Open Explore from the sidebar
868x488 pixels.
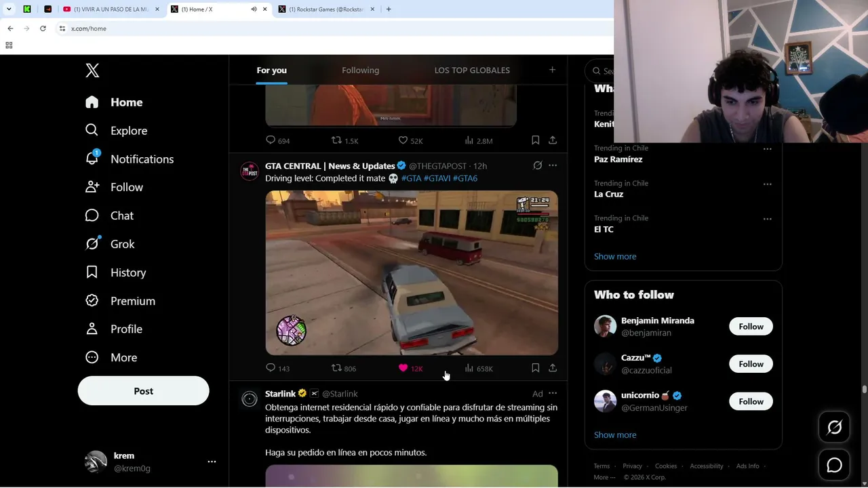tap(116, 131)
